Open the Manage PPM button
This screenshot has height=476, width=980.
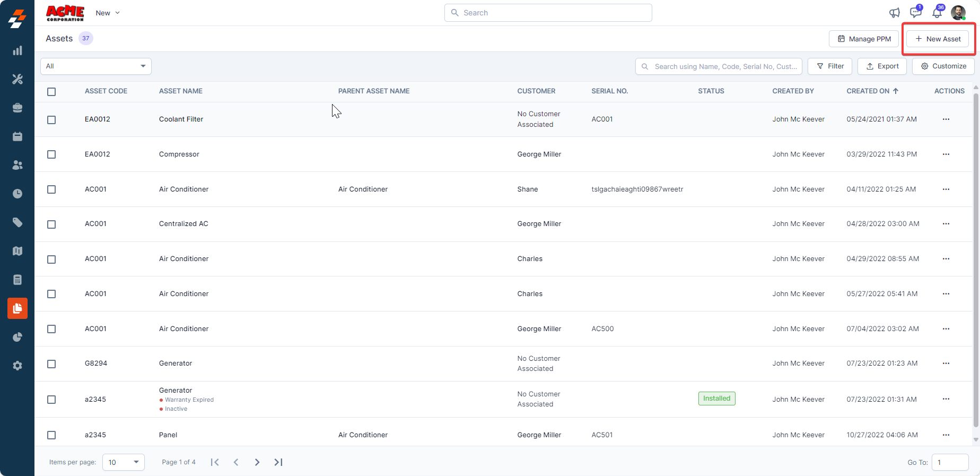pos(864,39)
